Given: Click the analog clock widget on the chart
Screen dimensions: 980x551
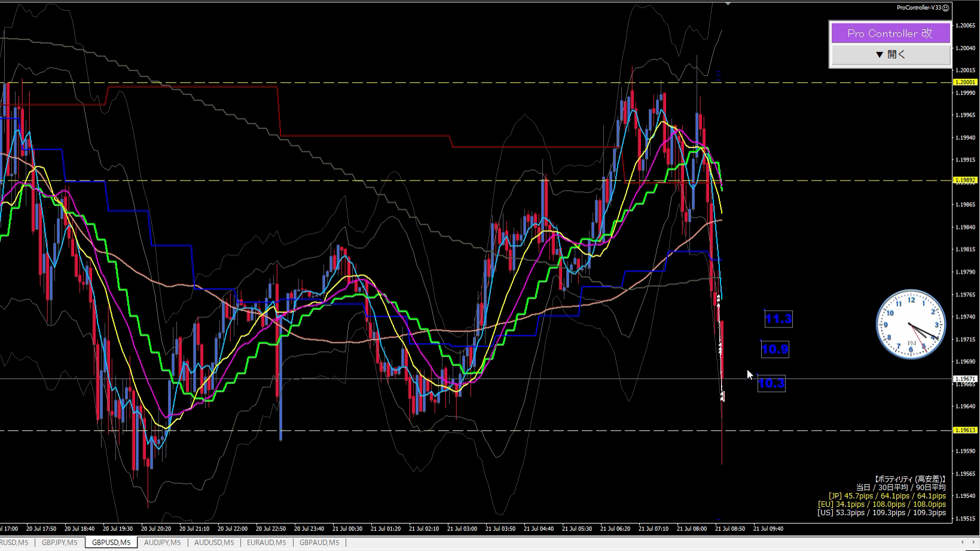Looking at the screenshot, I should click(x=910, y=325).
